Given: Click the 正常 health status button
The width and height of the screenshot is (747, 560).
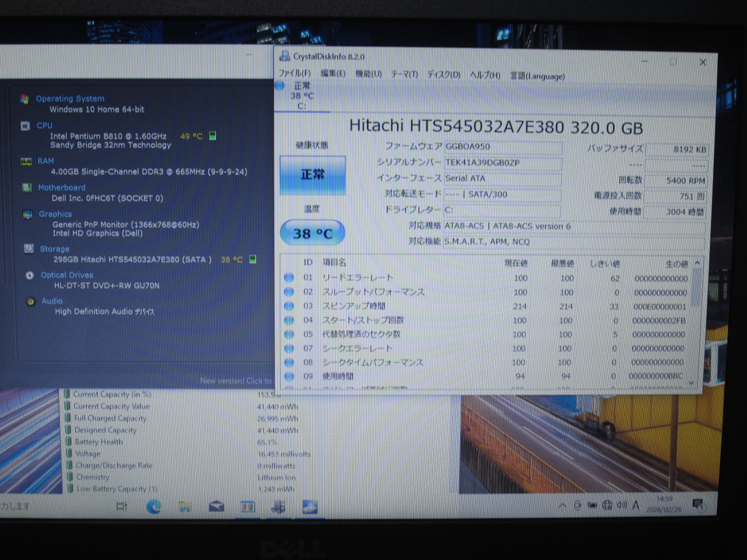Looking at the screenshot, I should 312,175.
